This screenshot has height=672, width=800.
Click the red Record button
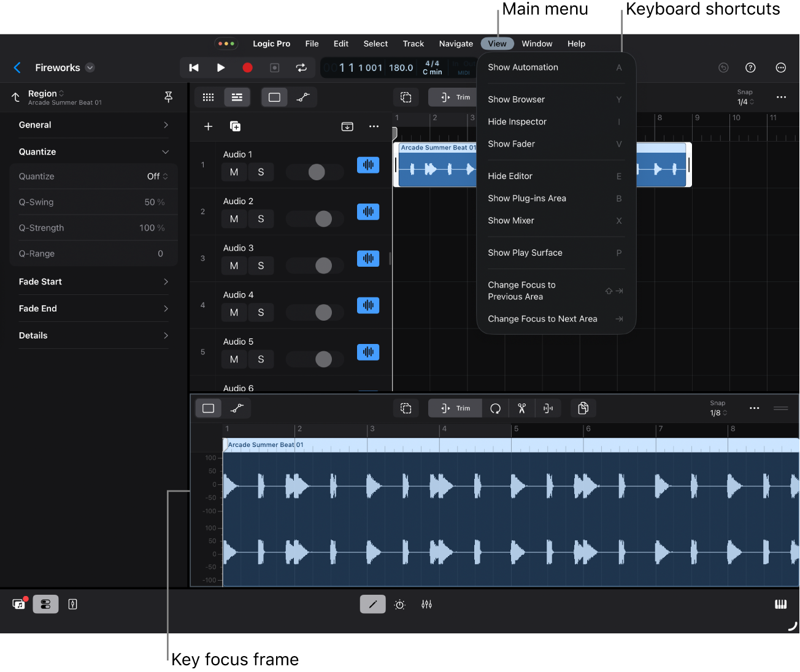pos(247,68)
